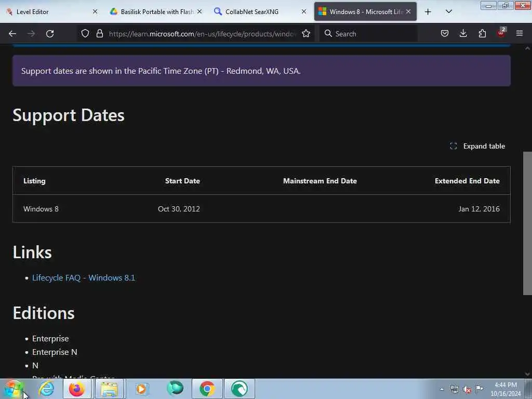Click the Enterprise edition list item
Image resolution: width=532 pixels, height=399 pixels.
click(50, 339)
